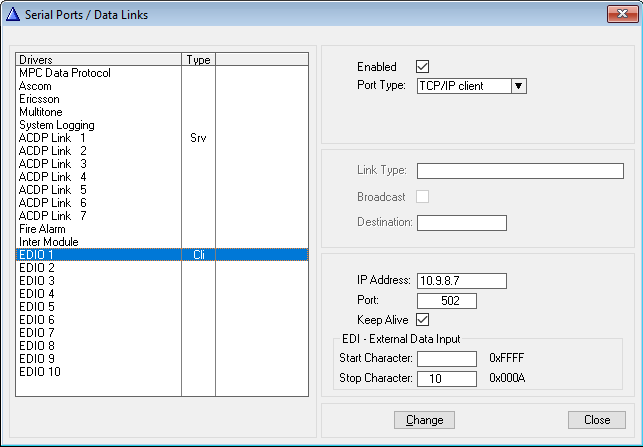Click the Port number field

tap(447, 301)
